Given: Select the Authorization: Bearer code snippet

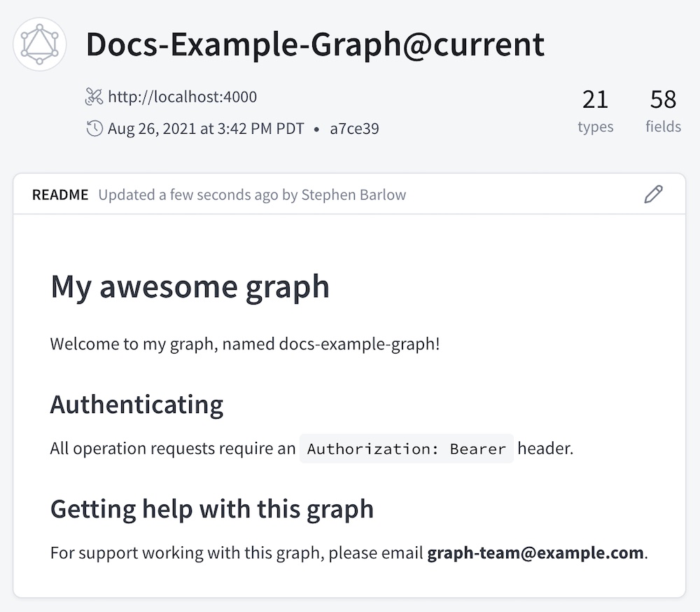Looking at the screenshot, I should [406, 448].
